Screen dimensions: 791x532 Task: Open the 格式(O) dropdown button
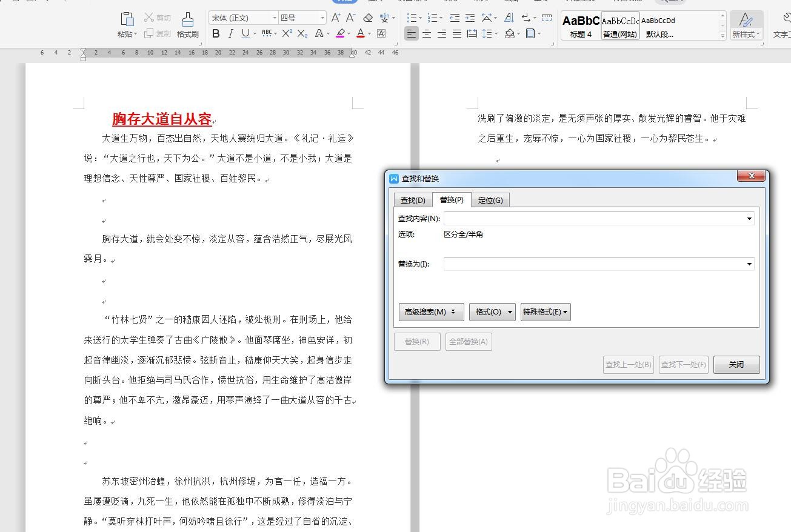492,312
